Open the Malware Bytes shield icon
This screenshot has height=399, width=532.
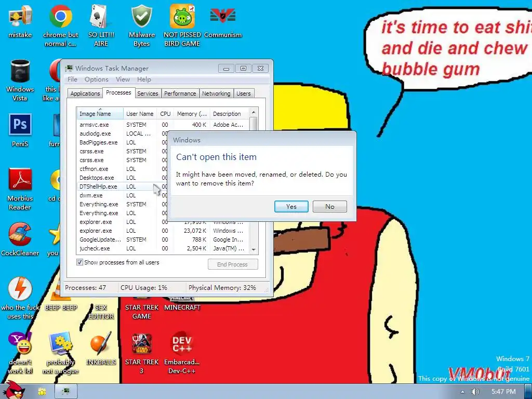(141, 25)
